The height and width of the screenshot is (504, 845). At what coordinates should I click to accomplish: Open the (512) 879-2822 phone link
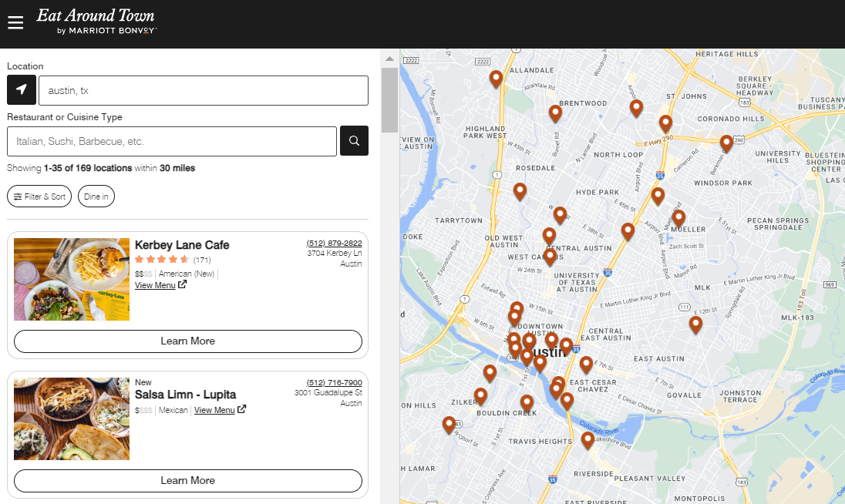pos(335,243)
